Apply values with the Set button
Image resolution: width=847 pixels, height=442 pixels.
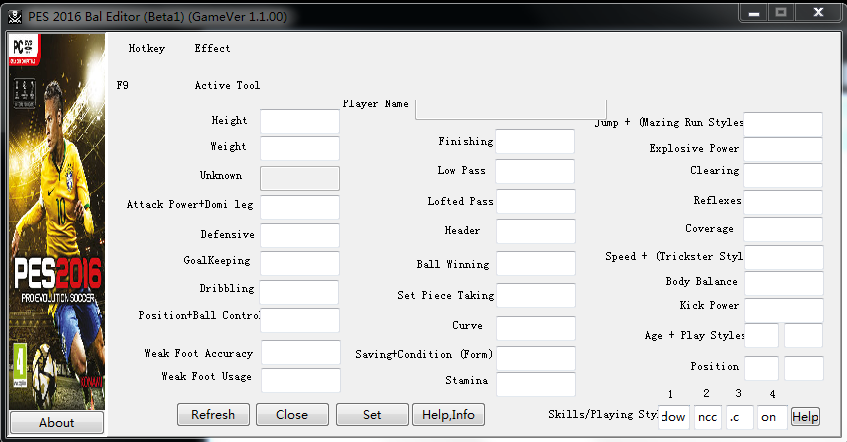pyautogui.click(x=372, y=414)
